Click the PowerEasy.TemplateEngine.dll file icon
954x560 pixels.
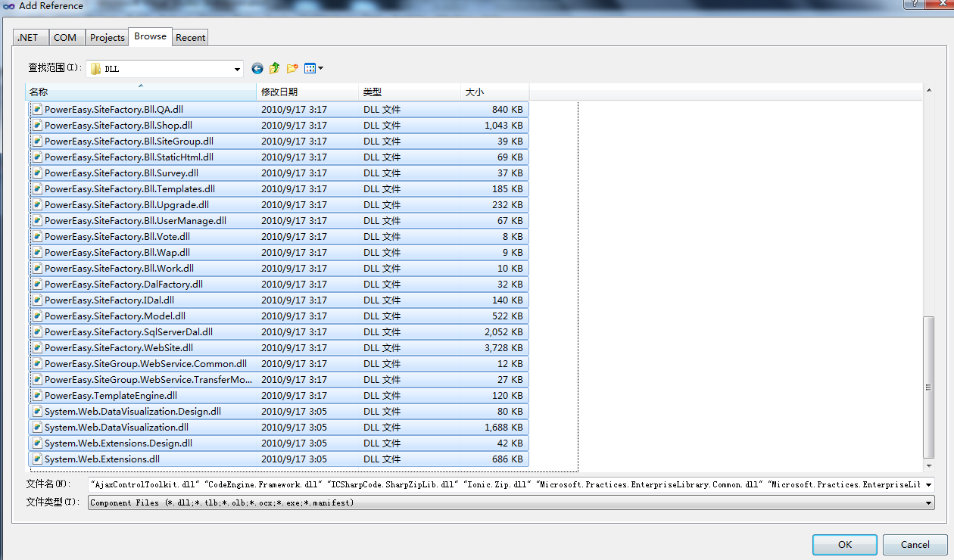point(37,396)
